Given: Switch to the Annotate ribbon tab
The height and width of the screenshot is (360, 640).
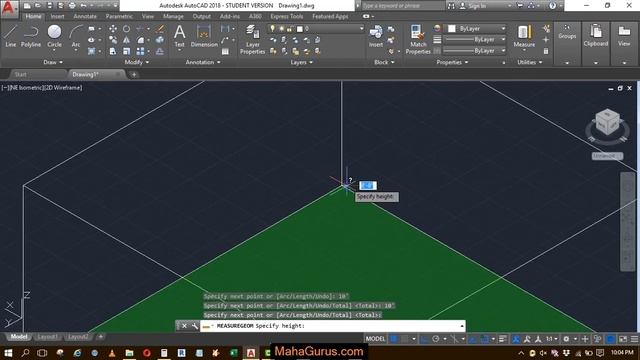Looking at the screenshot, I should pyautogui.click(x=85, y=16).
